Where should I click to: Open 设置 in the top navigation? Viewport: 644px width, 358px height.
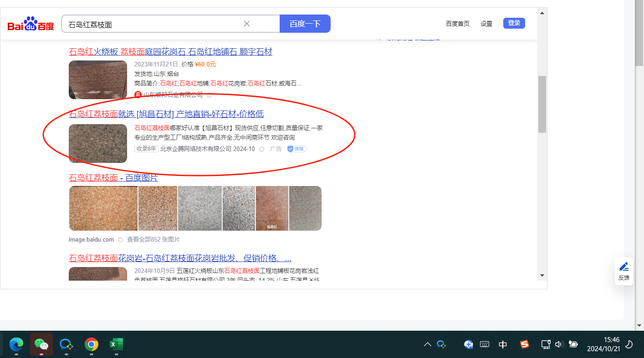486,24
